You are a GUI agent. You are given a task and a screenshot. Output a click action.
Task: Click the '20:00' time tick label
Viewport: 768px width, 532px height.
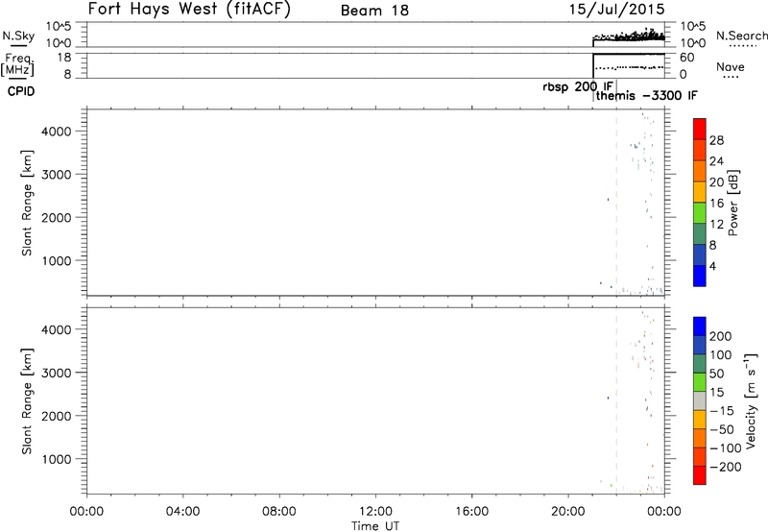click(568, 512)
